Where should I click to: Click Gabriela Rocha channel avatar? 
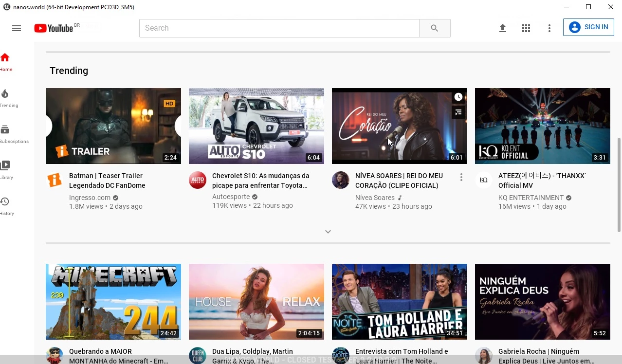pyautogui.click(x=484, y=355)
